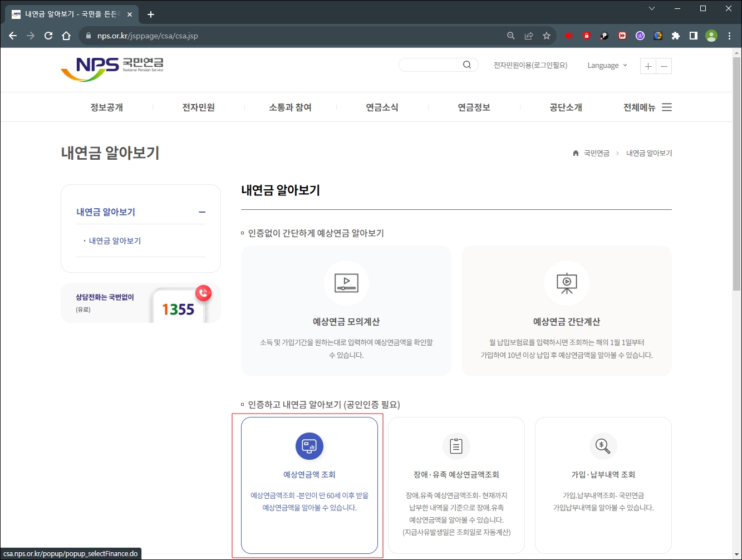Image resolution: width=742 pixels, height=560 pixels.
Task: Click the blue 예상연금액 조회 icon
Action: [x=309, y=446]
